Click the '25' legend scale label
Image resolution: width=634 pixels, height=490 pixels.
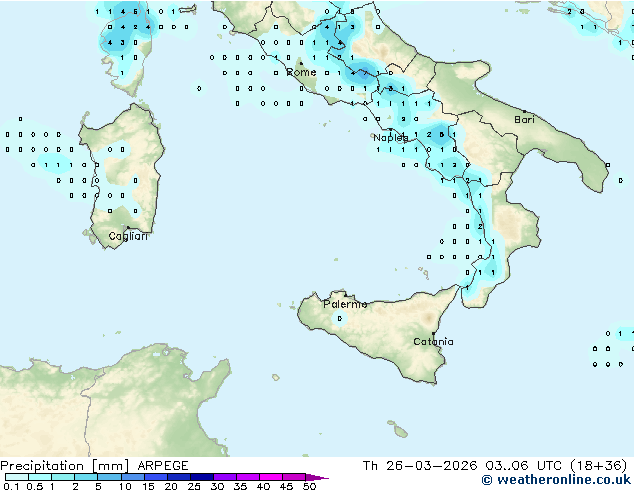(194, 486)
